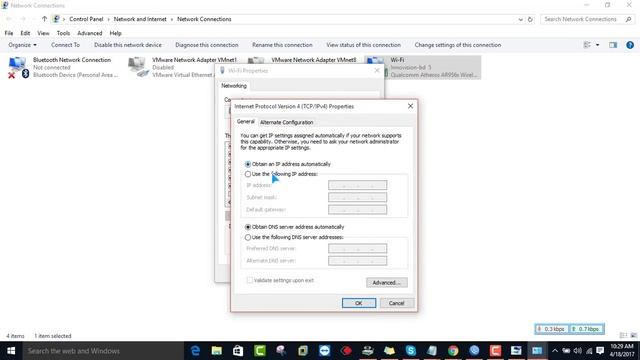Click the Alternate DNS server field
This screenshot has width=640, height=360.
[x=358, y=261]
